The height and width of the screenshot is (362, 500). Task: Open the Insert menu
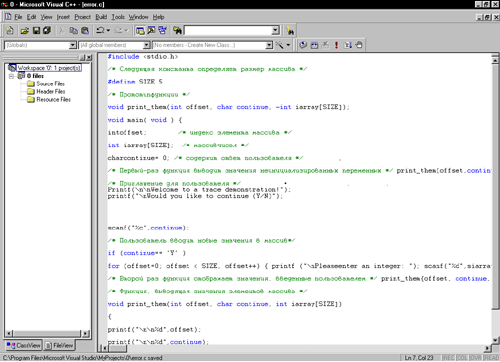coord(63,17)
